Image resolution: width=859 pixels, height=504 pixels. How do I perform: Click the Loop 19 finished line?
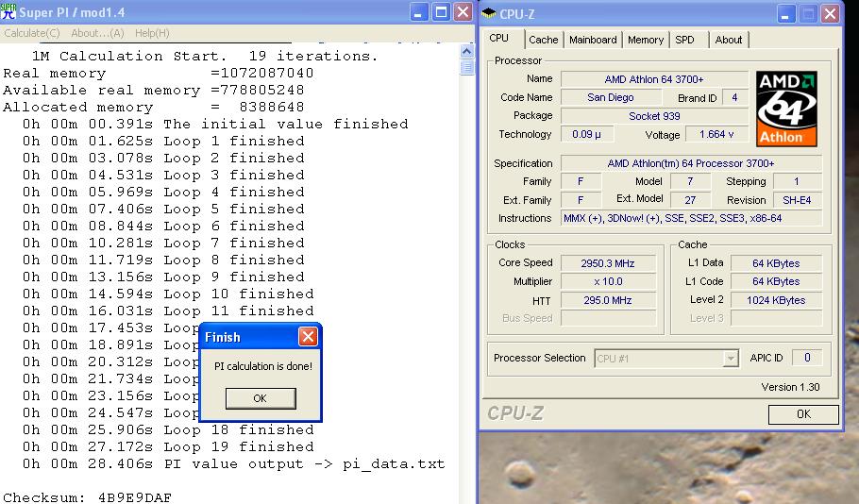pyautogui.click(x=168, y=446)
